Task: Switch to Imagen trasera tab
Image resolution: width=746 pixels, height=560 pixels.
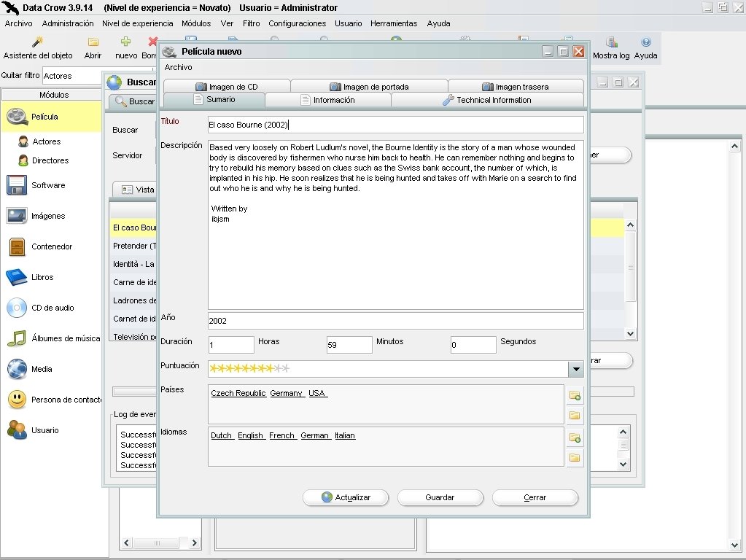Action: (516, 87)
